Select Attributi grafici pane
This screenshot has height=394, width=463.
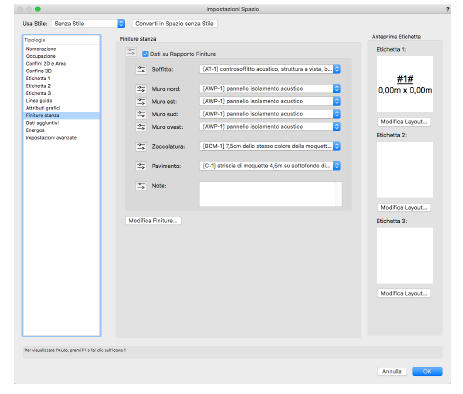61,108
